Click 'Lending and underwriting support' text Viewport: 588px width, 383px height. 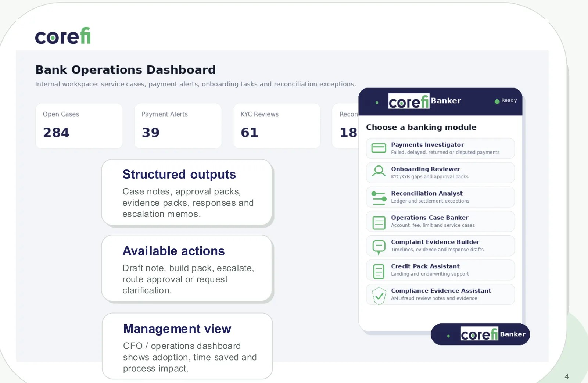tap(430, 274)
